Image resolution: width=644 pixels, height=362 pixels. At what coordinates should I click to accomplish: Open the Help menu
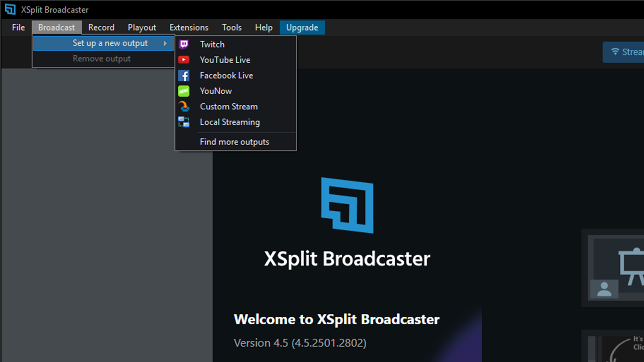click(x=264, y=27)
